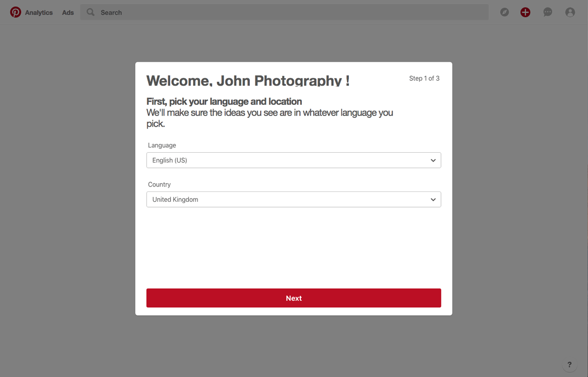This screenshot has height=377, width=588.
Task: Click the Pinterest logo icon
Action: (x=16, y=12)
